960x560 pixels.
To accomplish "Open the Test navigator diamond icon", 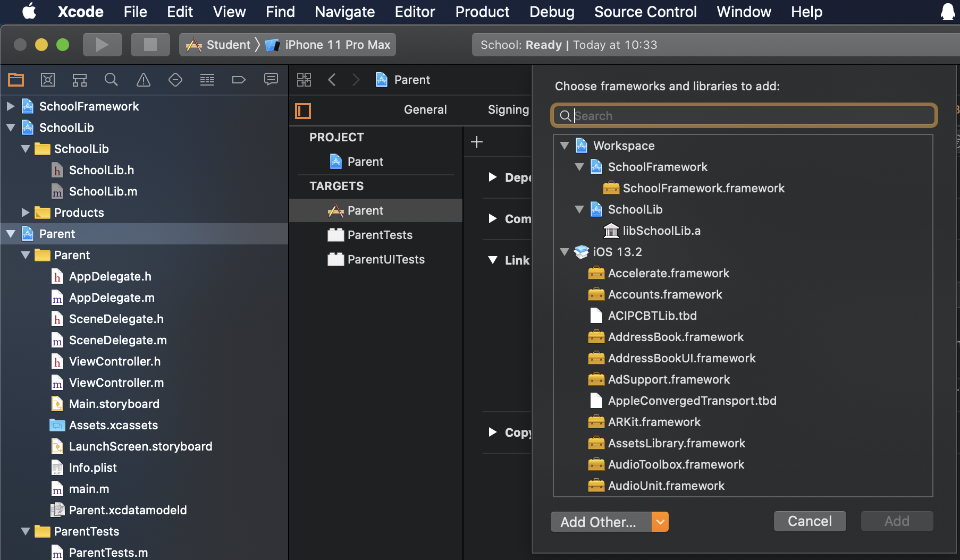I will tap(175, 80).
